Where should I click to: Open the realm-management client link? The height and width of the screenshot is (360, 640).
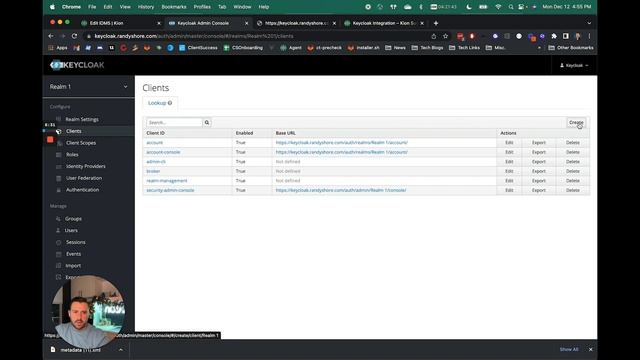pos(167,180)
